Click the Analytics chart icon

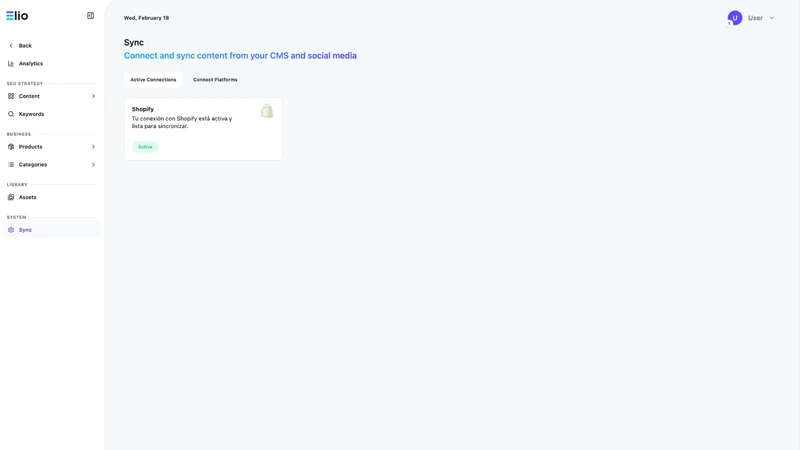(11, 63)
